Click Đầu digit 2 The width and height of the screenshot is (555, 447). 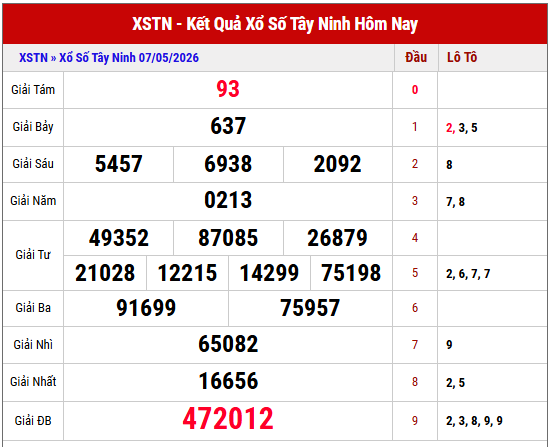pos(415,164)
